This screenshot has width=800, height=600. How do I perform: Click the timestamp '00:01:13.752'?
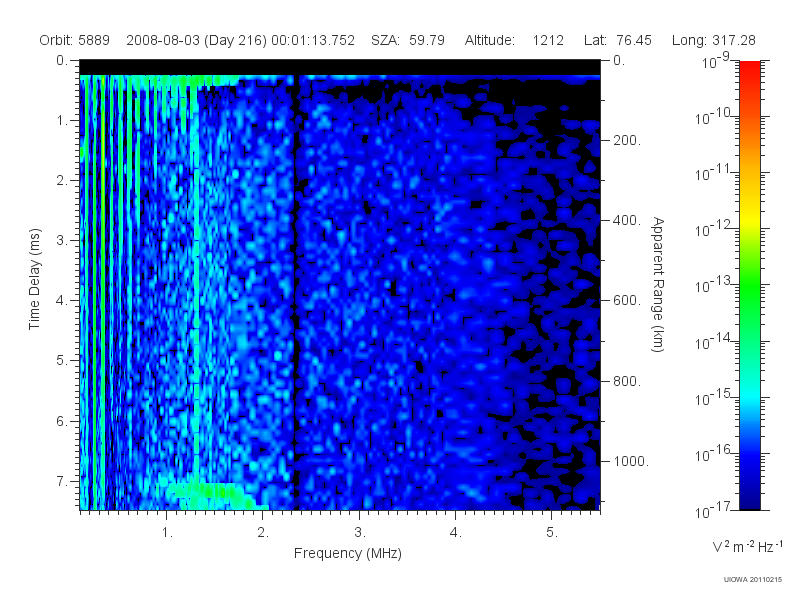[x=313, y=40]
